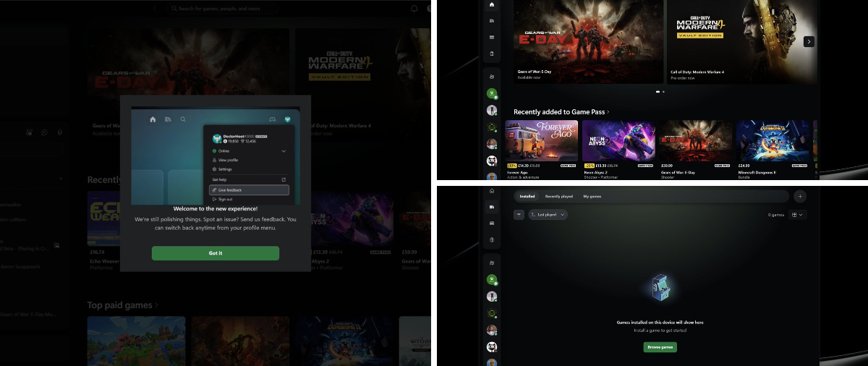Expand chevron beside Recently added to Game Pass

pos(608,112)
